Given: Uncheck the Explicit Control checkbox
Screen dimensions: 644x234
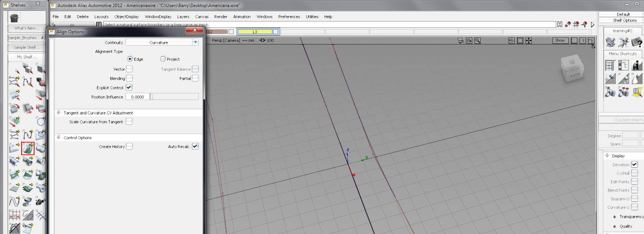Looking at the screenshot, I should point(129,87).
